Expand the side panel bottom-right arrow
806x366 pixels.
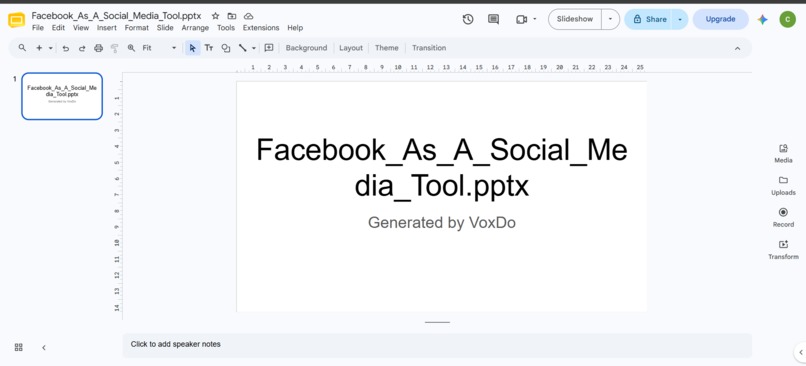tap(801, 353)
